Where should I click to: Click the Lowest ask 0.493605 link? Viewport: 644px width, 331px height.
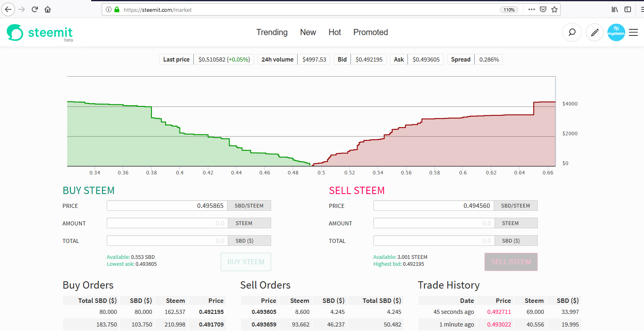pyautogui.click(x=132, y=264)
